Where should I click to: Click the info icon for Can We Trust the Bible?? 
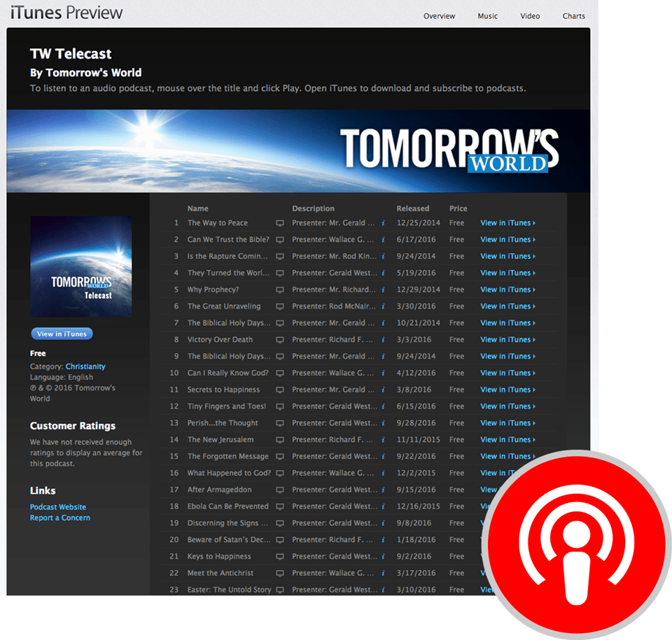[383, 239]
